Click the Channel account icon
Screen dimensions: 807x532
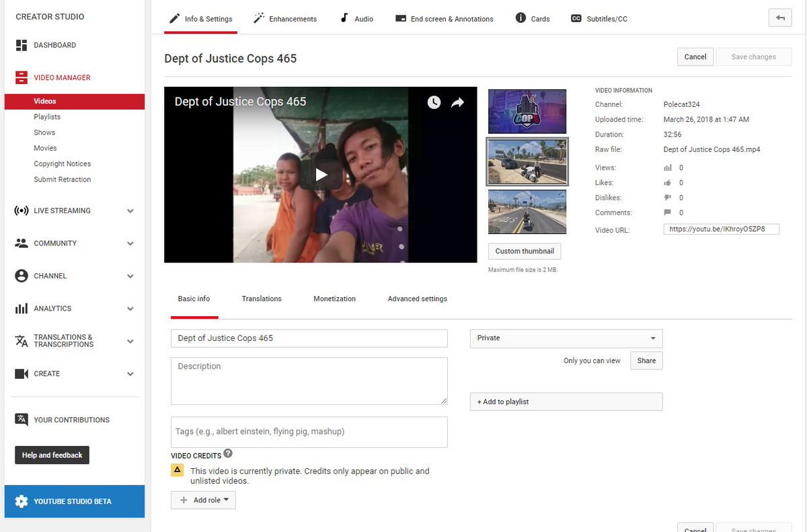(22, 276)
